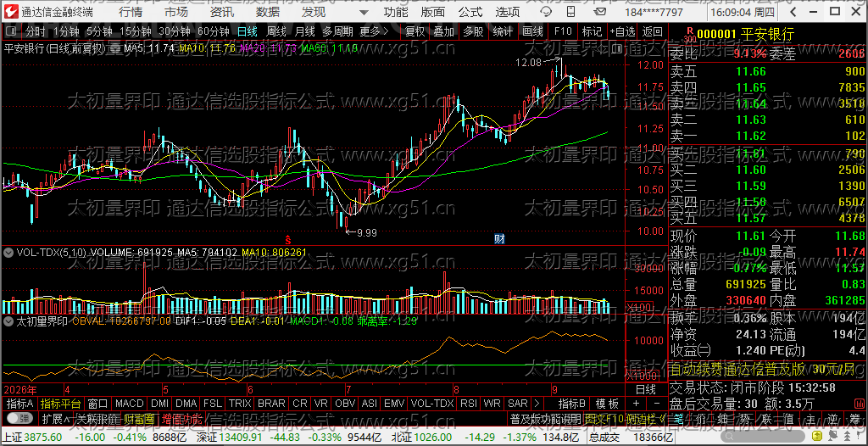Apply the DMI indicator
Image resolution: width=868 pixels, height=446 pixels.
pos(160,404)
